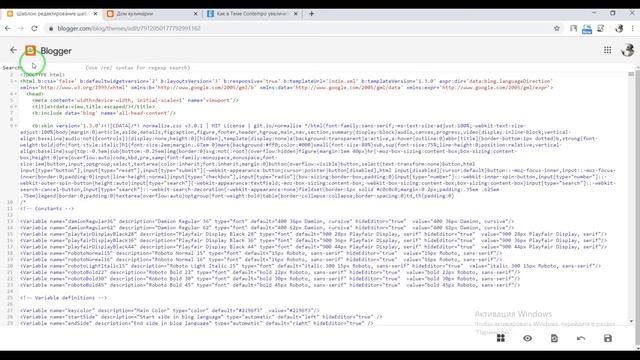Close the second browser tab

[196, 13]
